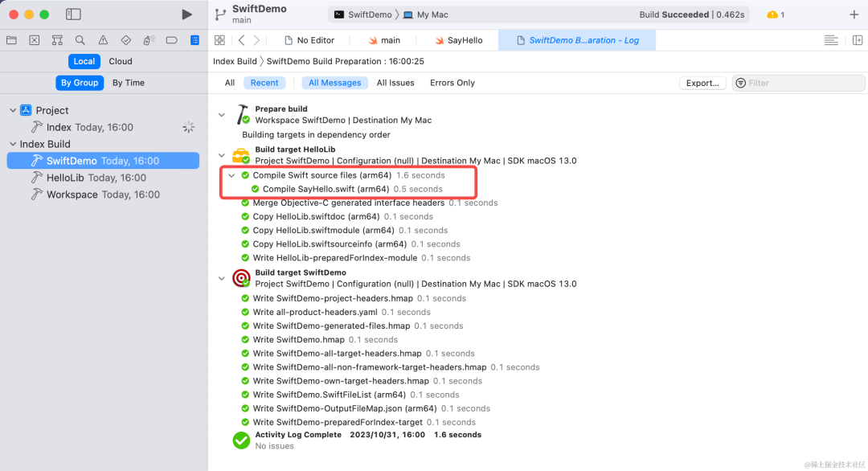Viewport: 868px width, 471px height.
Task: Select SwiftDemo Today 16:00 log
Action: (x=103, y=161)
